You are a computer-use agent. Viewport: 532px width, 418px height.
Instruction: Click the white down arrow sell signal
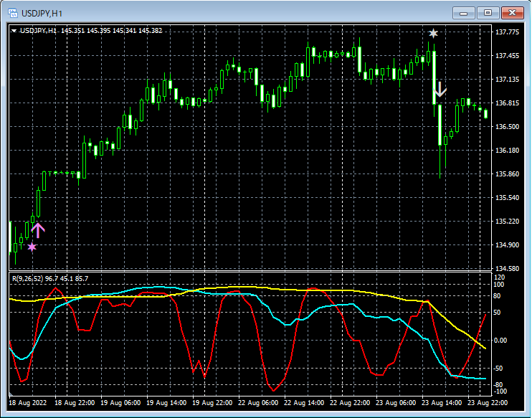pos(440,90)
